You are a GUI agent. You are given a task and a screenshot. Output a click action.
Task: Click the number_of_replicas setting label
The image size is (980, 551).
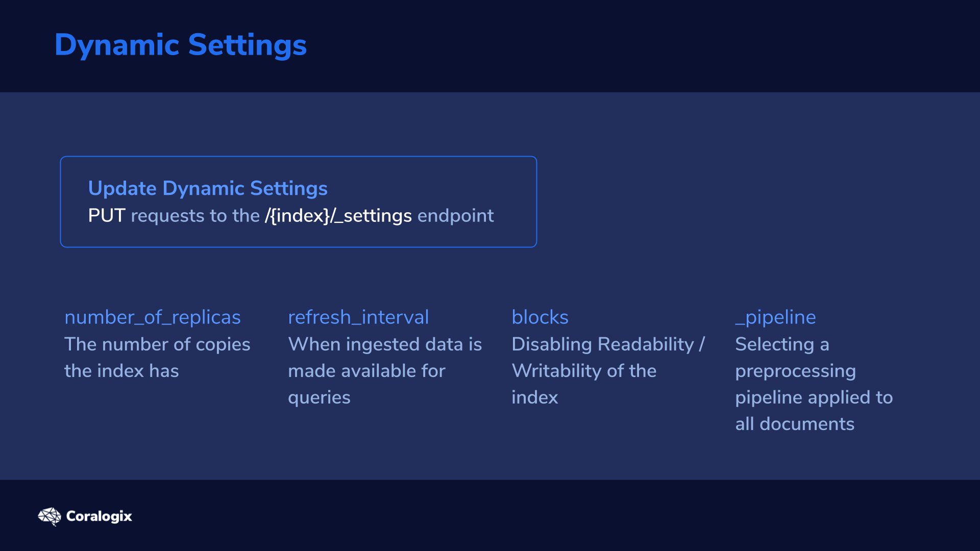pyautogui.click(x=153, y=317)
